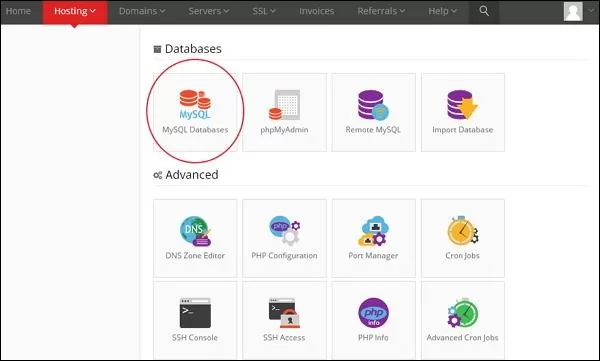Open the Cron Jobs clock icon
This screenshot has height=361, width=600.
[463, 230]
